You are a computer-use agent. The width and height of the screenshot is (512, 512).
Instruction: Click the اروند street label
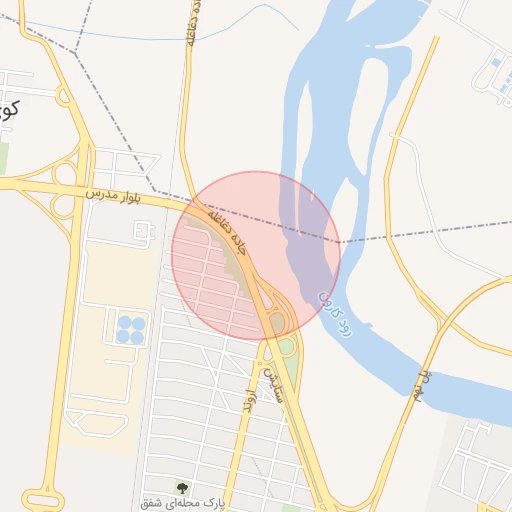tap(251, 401)
